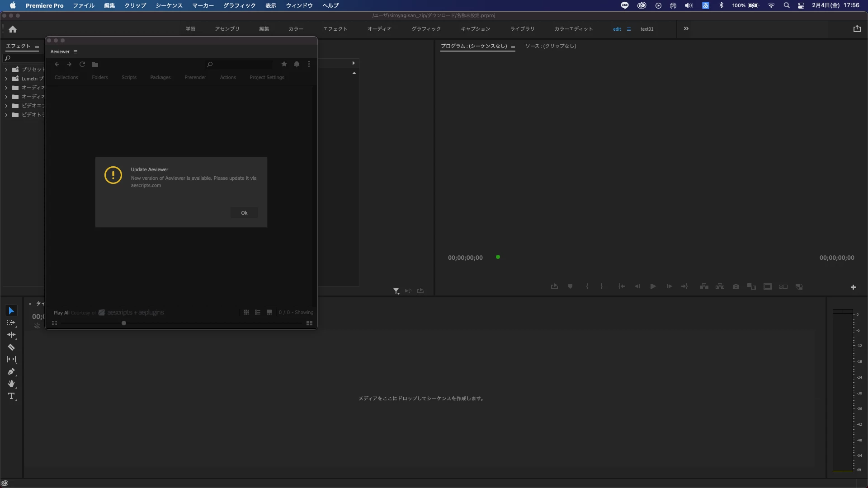
Task: Open the シーケンス menu
Action: coord(169,5)
